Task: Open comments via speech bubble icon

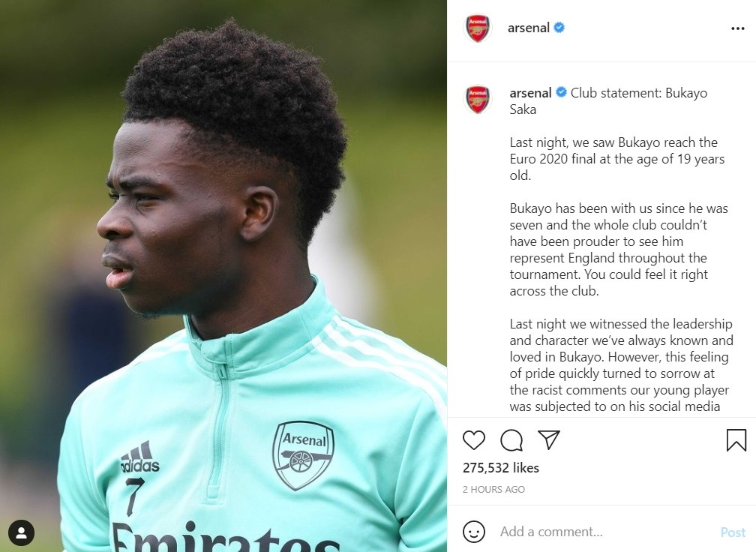Action: 511,440
